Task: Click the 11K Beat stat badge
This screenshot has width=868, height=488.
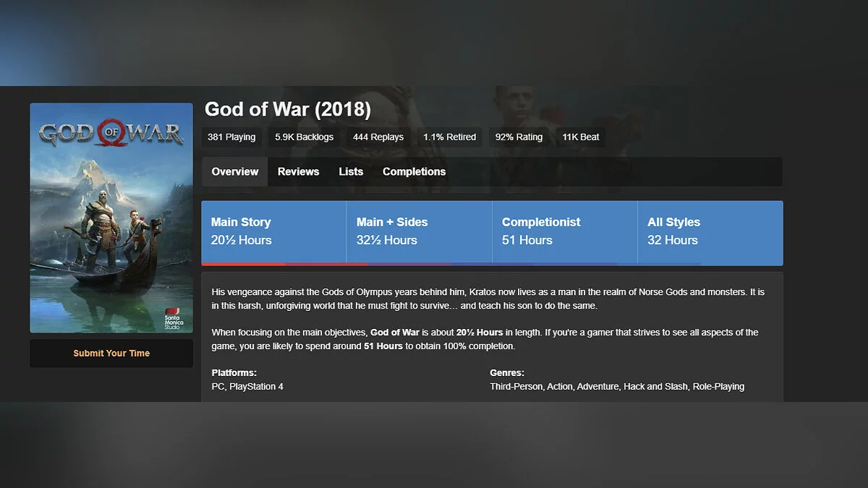Action: 580,137
